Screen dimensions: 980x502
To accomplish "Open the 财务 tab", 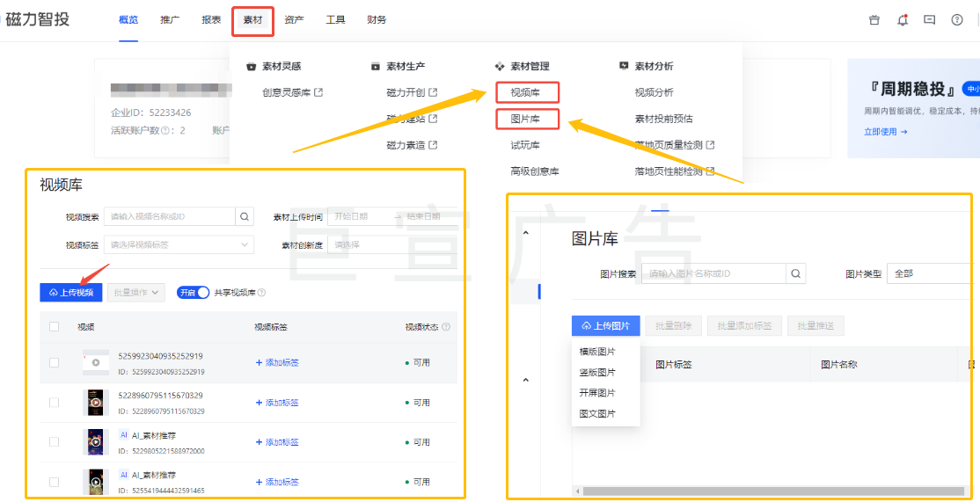I will point(377,20).
